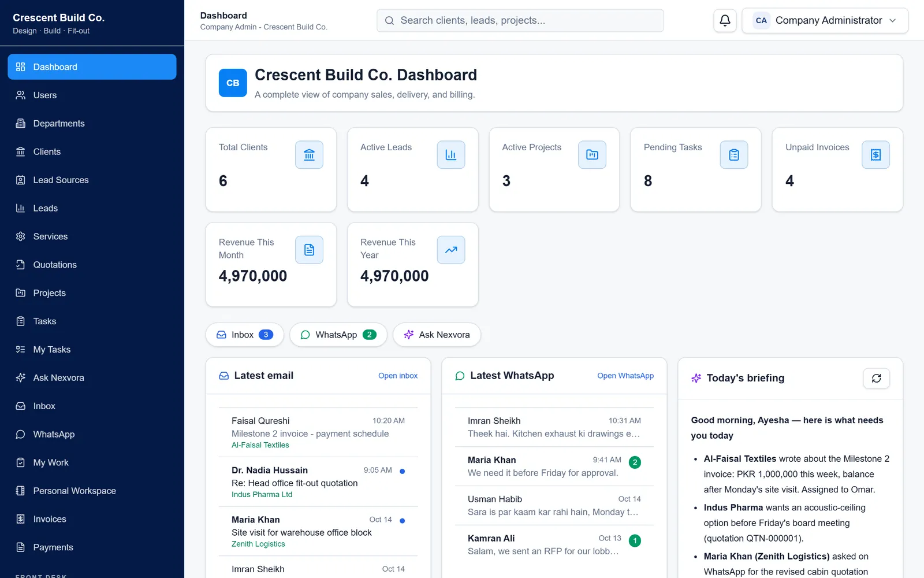Open Services in the sidebar

[x=92, y=236]
